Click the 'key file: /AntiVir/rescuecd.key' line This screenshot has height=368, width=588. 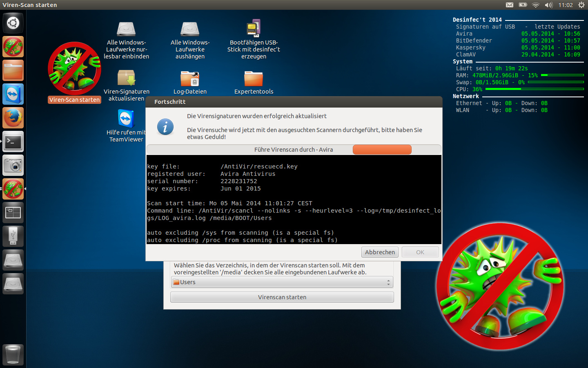[x=222, y=166]
